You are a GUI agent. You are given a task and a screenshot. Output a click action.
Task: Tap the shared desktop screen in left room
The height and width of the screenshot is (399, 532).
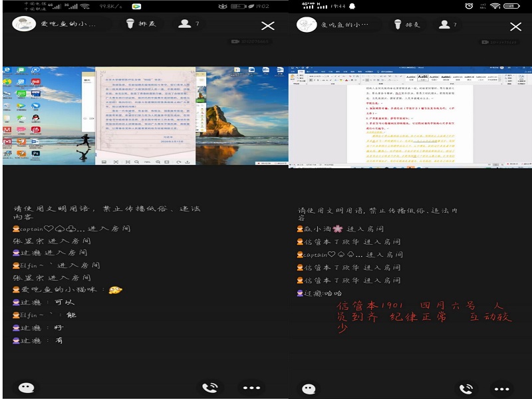click(145, 115)
